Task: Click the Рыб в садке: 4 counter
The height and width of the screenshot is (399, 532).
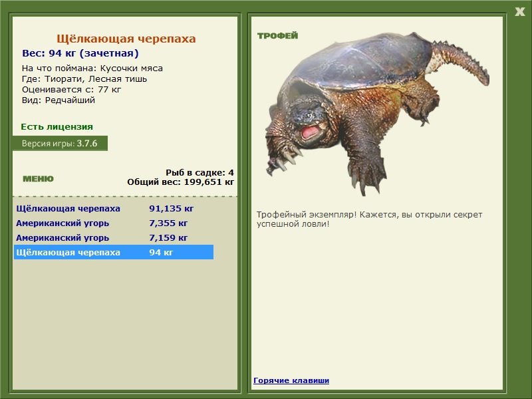Action: coord(199,172)
